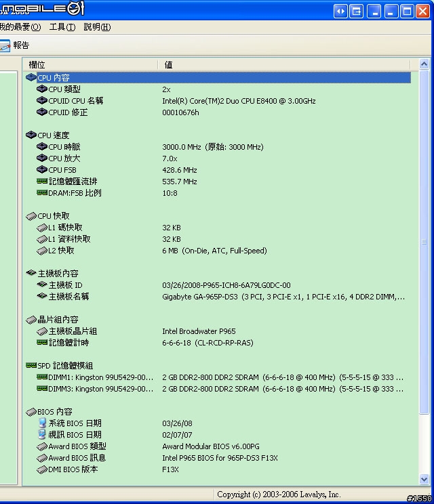Open the 我的最愛(O) favorites menu
Image resolution: width=434 pixels, height=504 pixels.
[20, 27]
